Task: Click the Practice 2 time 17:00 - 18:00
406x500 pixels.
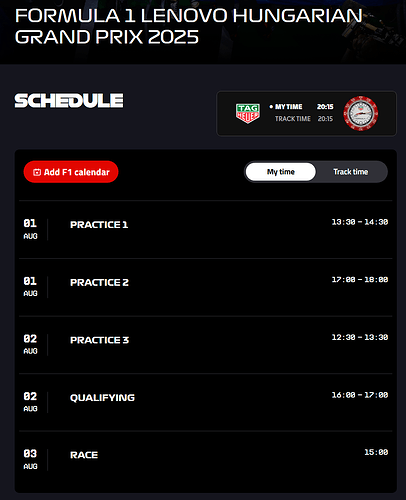Action: click(360, 280)
